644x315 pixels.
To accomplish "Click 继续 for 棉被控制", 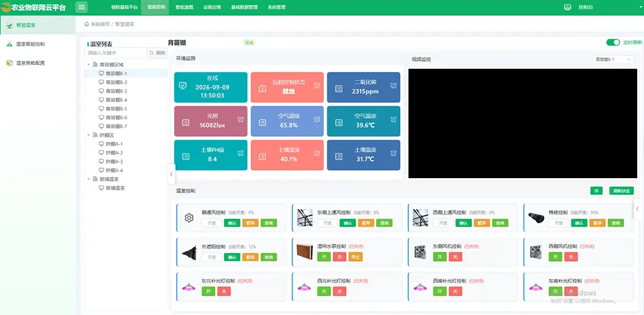I will [616, 223].
